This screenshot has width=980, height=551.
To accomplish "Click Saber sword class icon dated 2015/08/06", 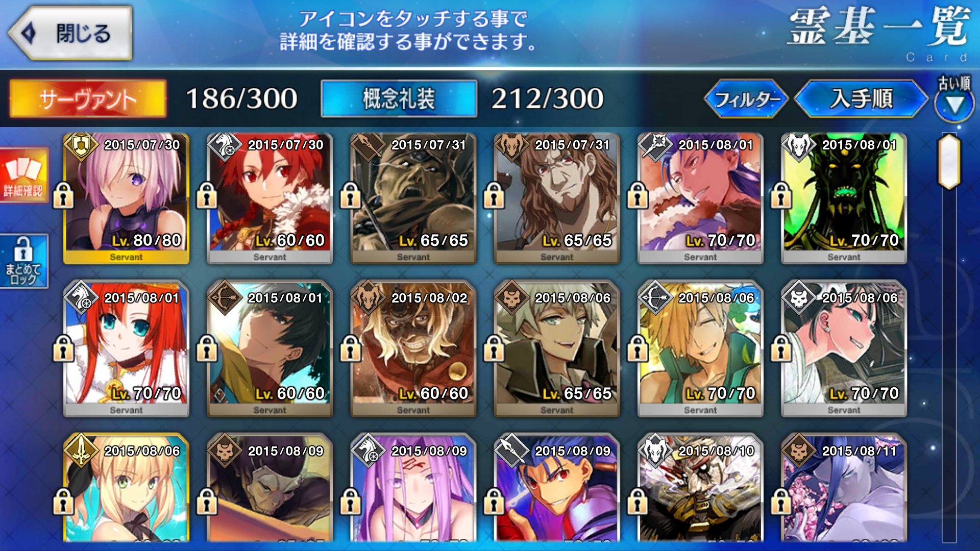I will coord(81,450).
